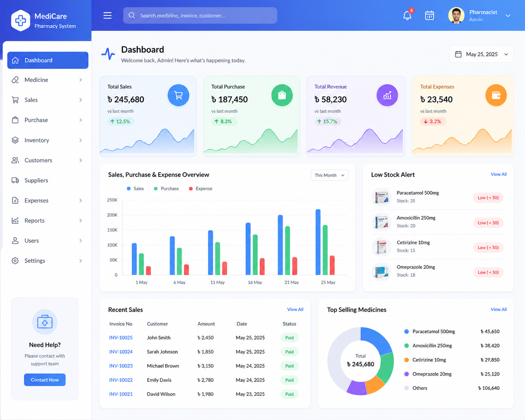Click the Paracetamol 500mg product thumbnail
The height and width of the screenshot is (420, 525).
point(381,197)
